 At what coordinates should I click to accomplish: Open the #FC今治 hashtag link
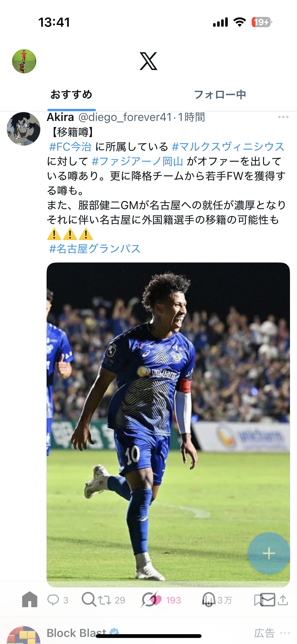(x=70, y=147)
